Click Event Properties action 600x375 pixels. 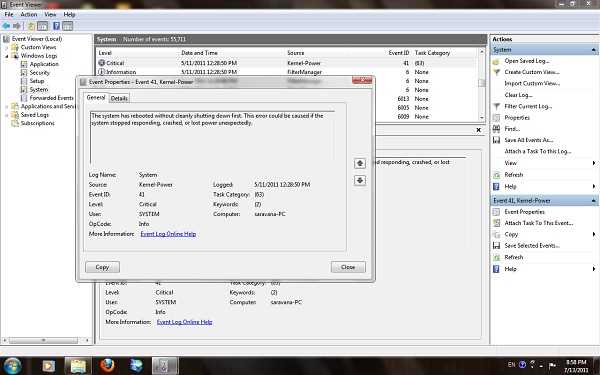[x=524, y=212]
